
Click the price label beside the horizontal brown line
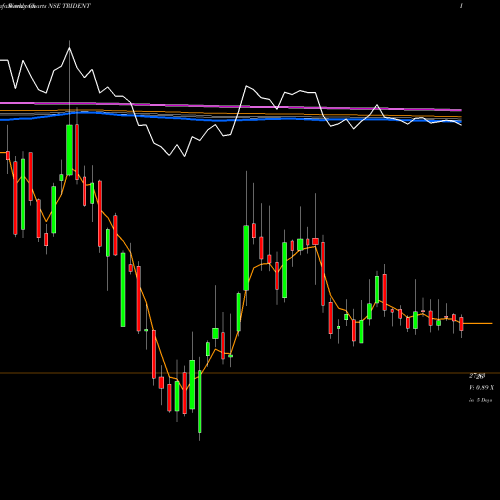477,376
